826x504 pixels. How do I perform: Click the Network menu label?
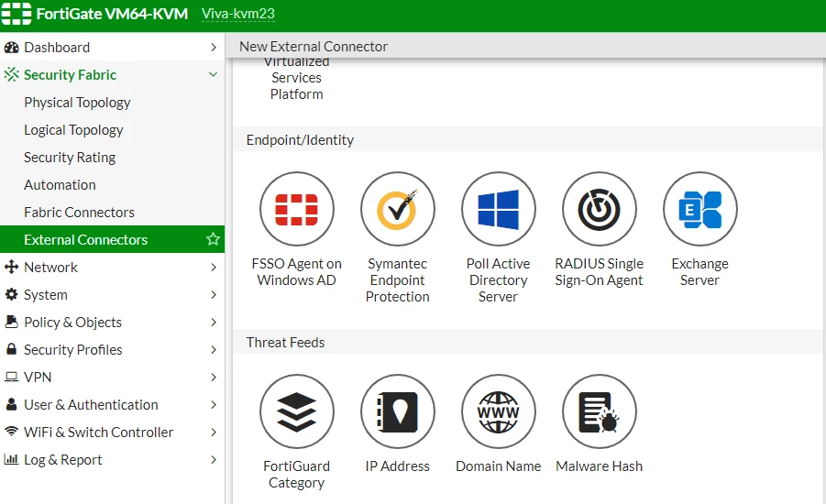50,267
